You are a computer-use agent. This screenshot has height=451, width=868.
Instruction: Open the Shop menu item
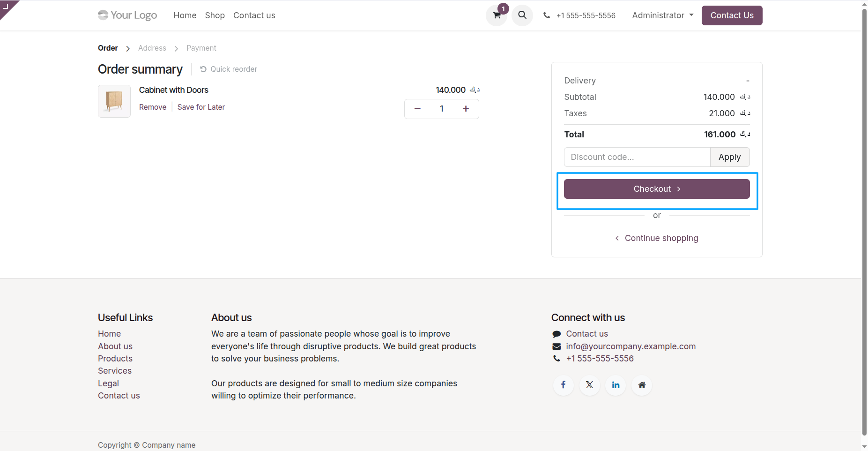click(215, 15)
